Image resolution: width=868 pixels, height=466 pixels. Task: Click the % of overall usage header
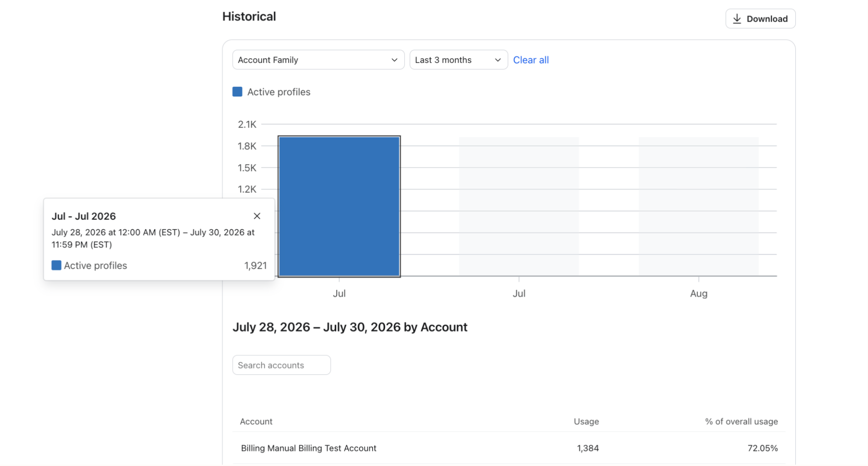click(741, 421)
